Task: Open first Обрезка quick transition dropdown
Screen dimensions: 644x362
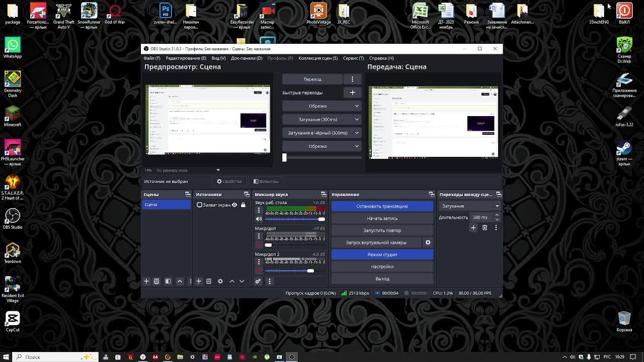Action: pos(322,106)
